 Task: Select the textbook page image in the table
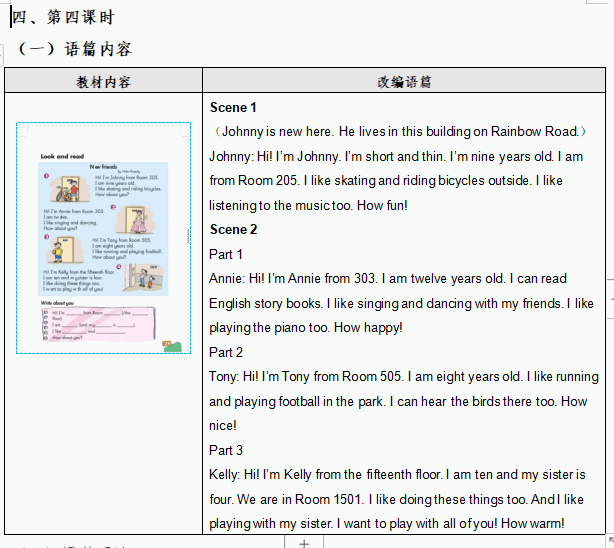click(103, 238)
